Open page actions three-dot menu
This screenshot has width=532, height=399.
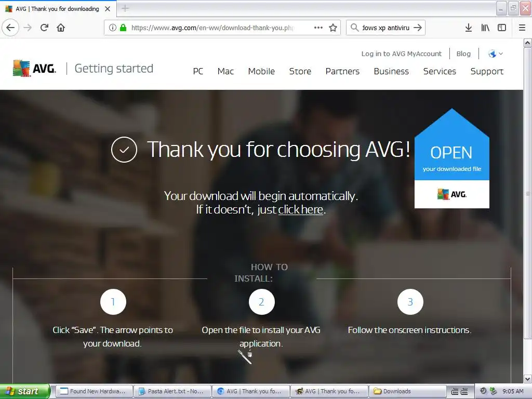pyautogui.click(x=318, y=28)
